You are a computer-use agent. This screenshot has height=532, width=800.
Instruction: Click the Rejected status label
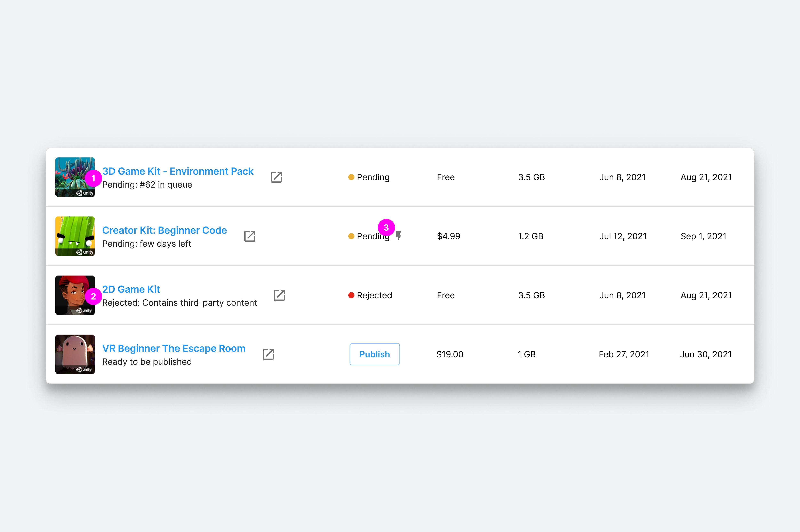pos(374,295)
